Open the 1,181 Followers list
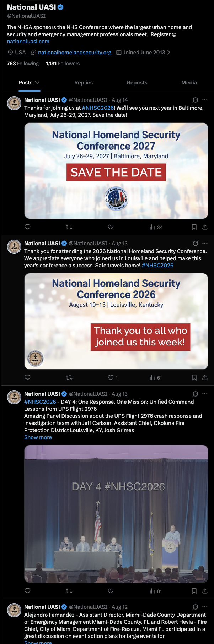The image size is (214, 644). [63, 64]
